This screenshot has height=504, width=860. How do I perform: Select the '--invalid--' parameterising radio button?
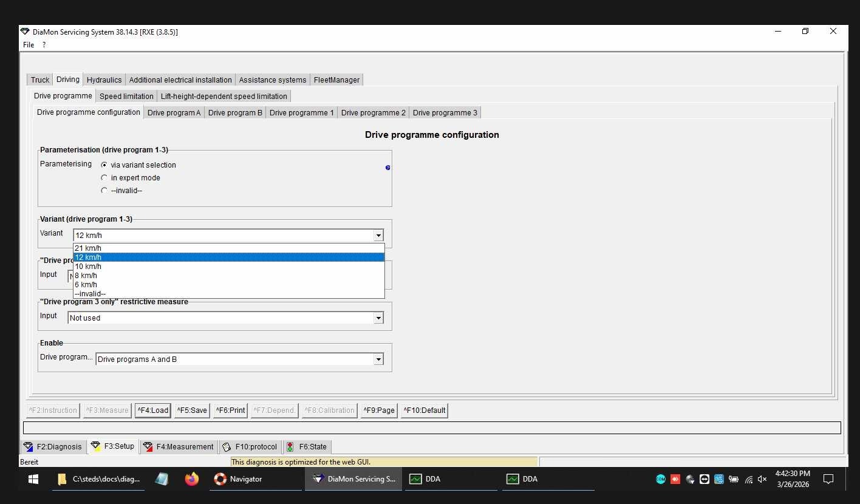[x=104, y=191]
